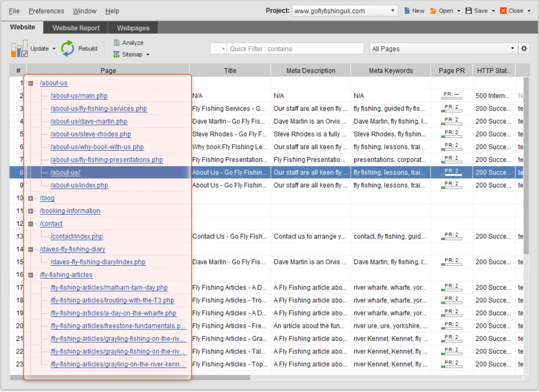Open the Preferences menu
Screen dimensions: 539x392
[x=46, y=11]
